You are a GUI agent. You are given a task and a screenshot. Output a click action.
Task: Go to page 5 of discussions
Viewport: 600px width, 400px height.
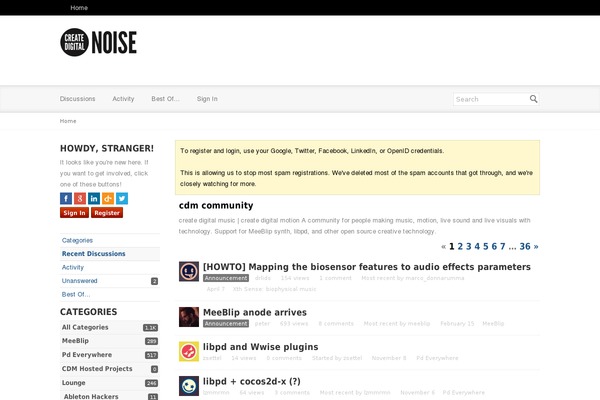(x=486, y=247)
